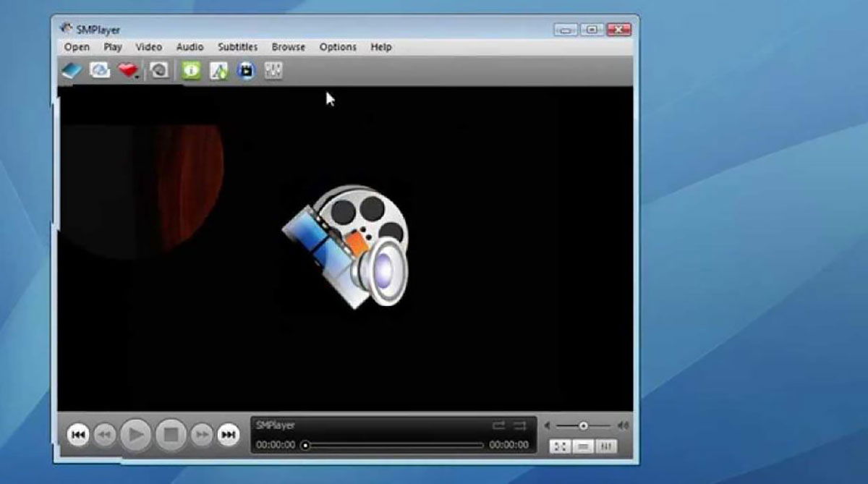This screenshot has width=868, height=484.
Task: Minimize the SMPlayer window
Action: click(566, 30)
